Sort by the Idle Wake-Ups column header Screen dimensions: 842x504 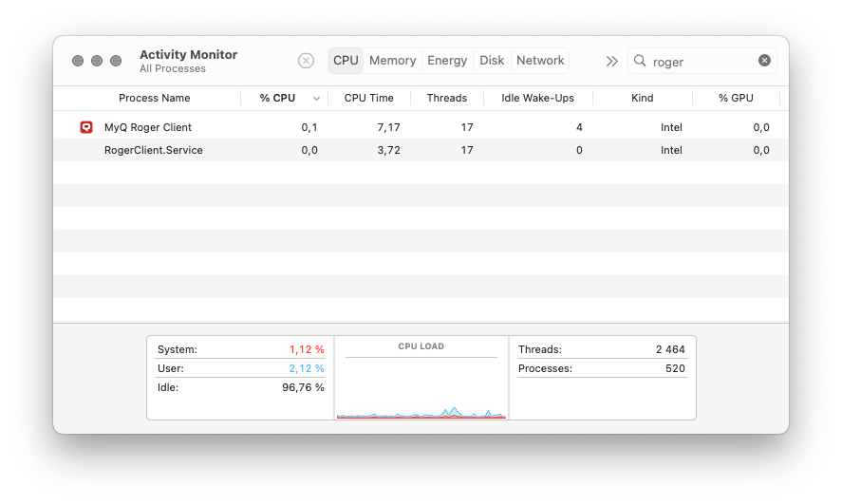click(x=537, y=99)
